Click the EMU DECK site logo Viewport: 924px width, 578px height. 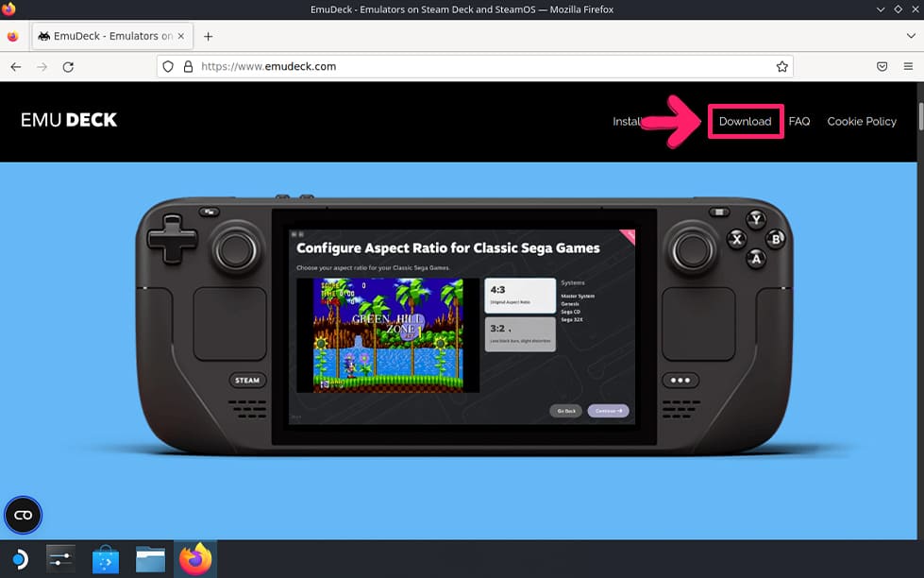pyautogui.click(x=69, y=120)
